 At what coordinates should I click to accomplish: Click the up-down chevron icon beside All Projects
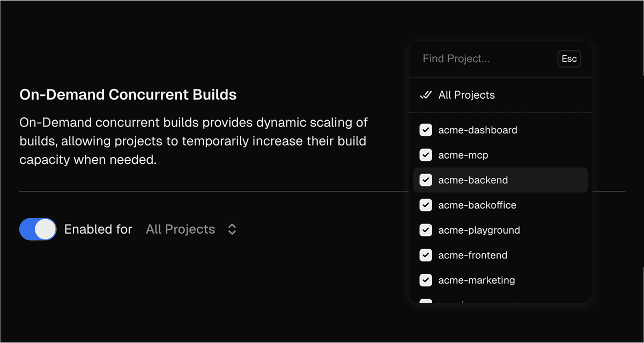point(232,229)
